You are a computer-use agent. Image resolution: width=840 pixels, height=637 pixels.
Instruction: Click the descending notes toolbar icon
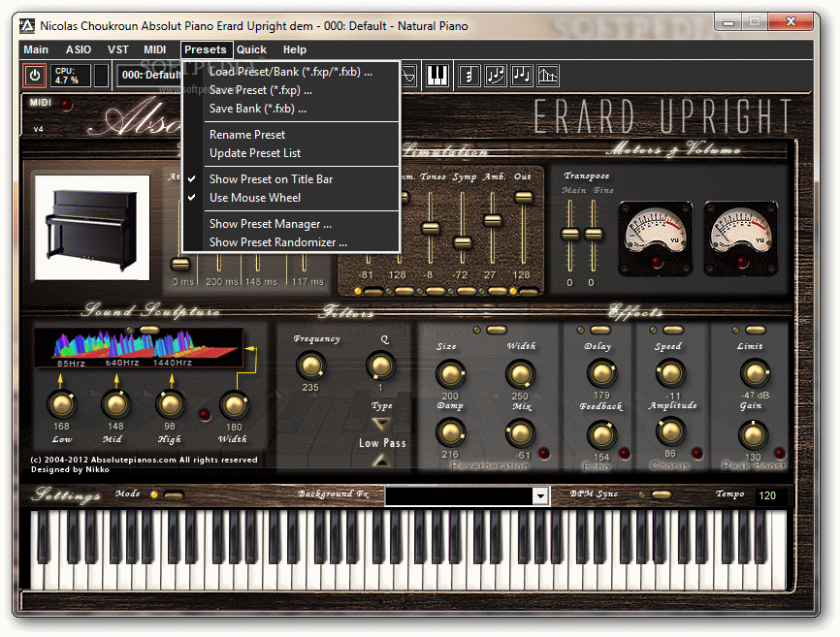(522, 76)
